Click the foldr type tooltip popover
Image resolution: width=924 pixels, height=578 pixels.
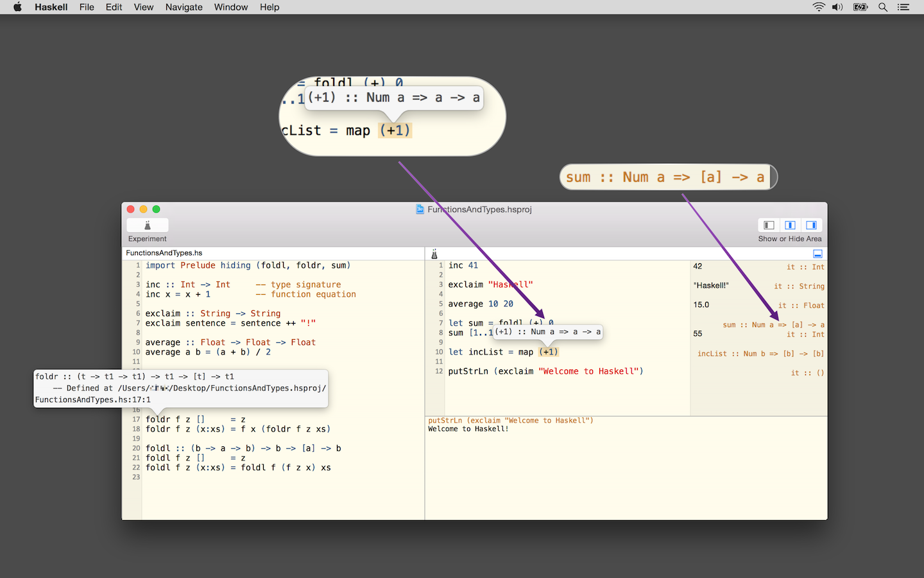tap(181, 388)
